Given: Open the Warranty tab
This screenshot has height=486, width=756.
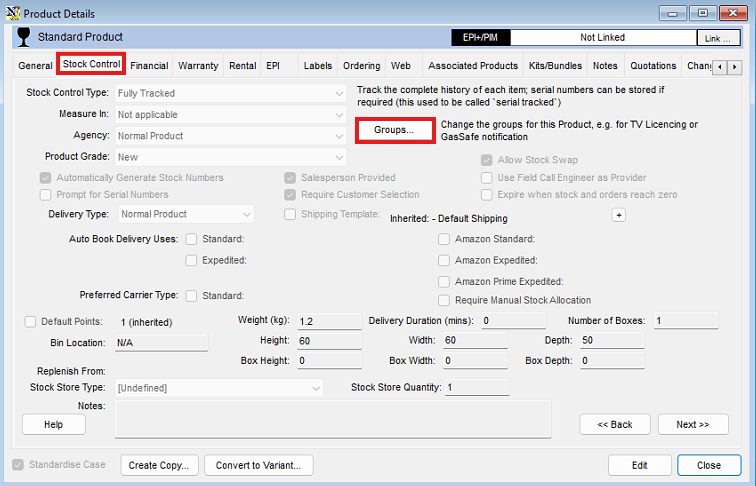Looking at the screenshot, I should pos(198,66).
